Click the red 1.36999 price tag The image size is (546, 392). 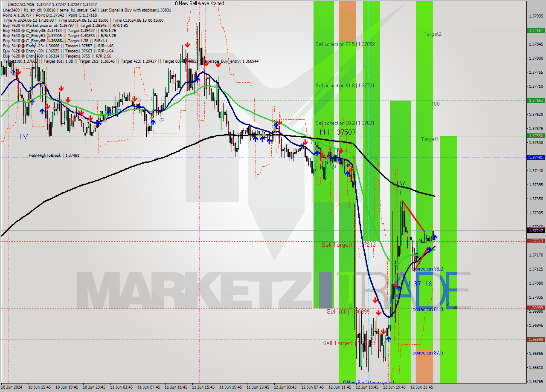(535, 308)
